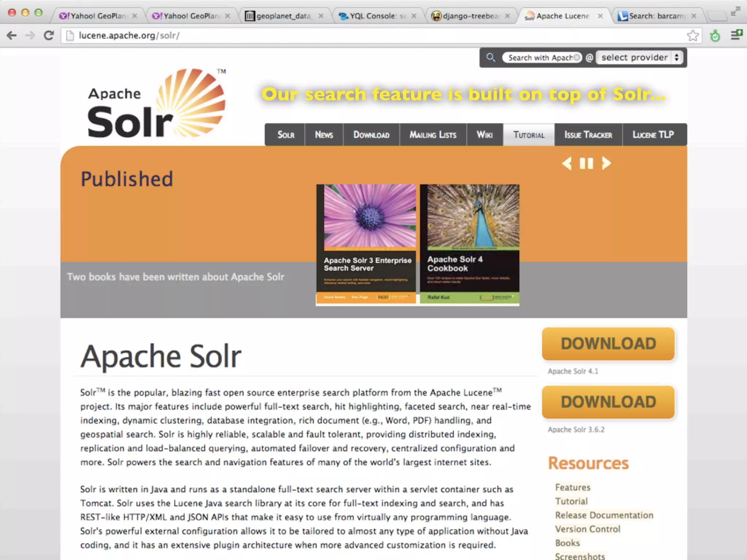
Task: Select the Tutorial nav item
Action: coord(529,135)
